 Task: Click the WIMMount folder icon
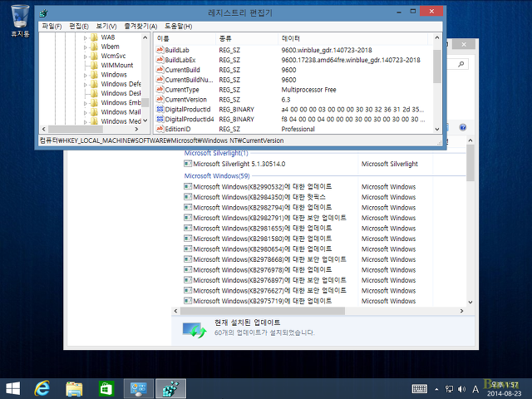coord(94,65)
